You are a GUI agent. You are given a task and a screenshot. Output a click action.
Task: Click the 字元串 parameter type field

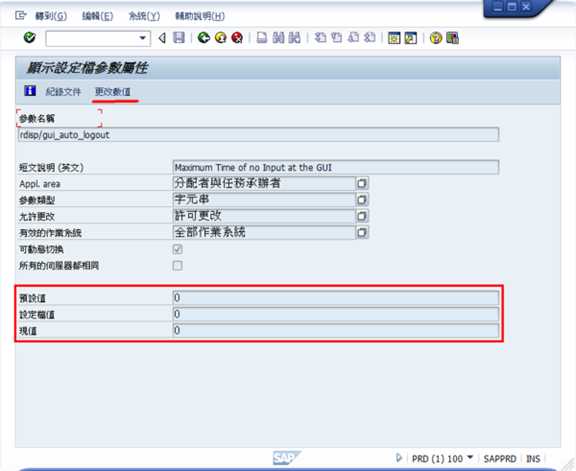point(263,199)
